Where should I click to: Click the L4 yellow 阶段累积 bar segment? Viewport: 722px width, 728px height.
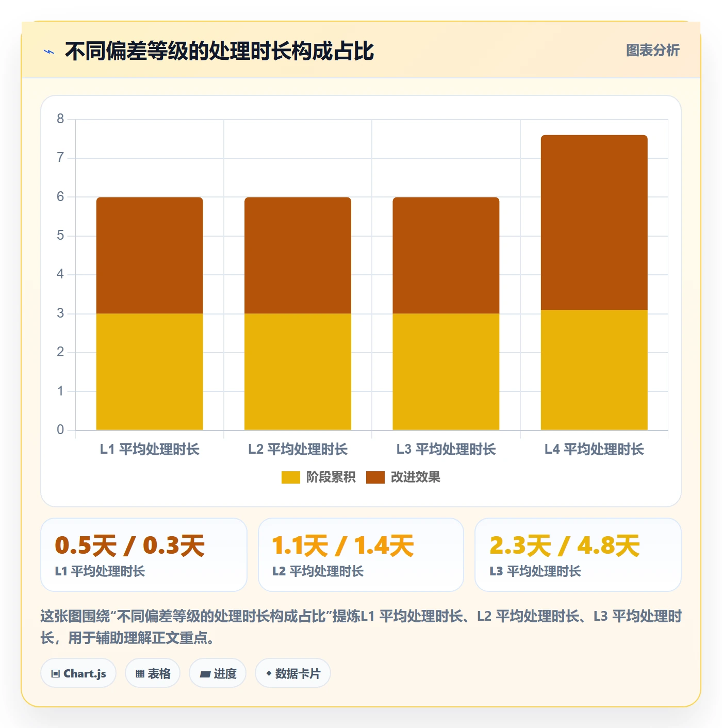[x=594, y=370]
